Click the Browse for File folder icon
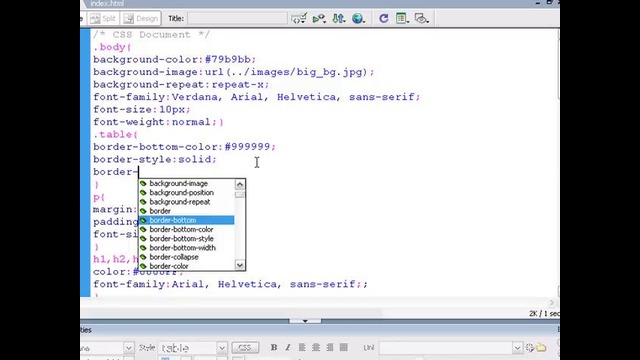The width and height of the screenshot is (640, 360). pos(541,348)
